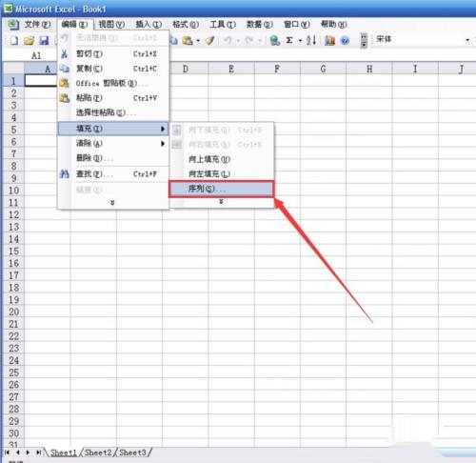Click the next sheet navigation arrow

28,453
